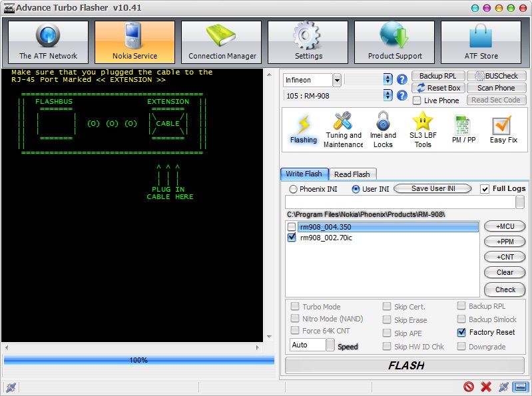The image size is (532, 396).
Task: Click the stepper beside 105 : RM-908
Action: [388, 95]
